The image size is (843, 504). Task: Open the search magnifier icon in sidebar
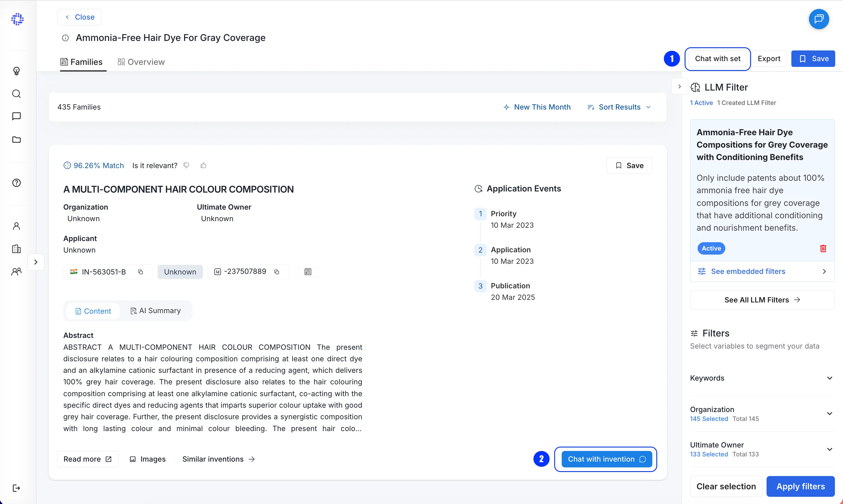(x=16, y=94)
